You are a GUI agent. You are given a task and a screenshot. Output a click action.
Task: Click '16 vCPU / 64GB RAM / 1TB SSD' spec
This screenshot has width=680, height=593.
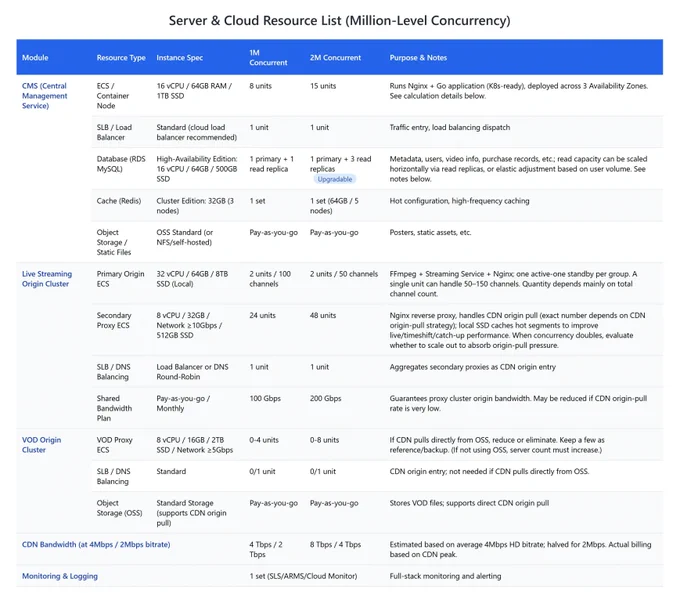[x=194, y=91]
